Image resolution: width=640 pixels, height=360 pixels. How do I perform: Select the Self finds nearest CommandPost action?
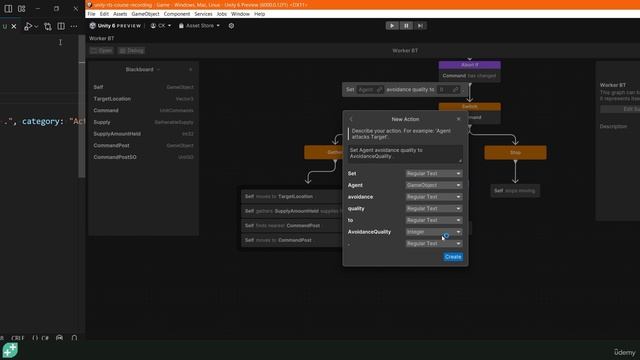tap(292, 225)
